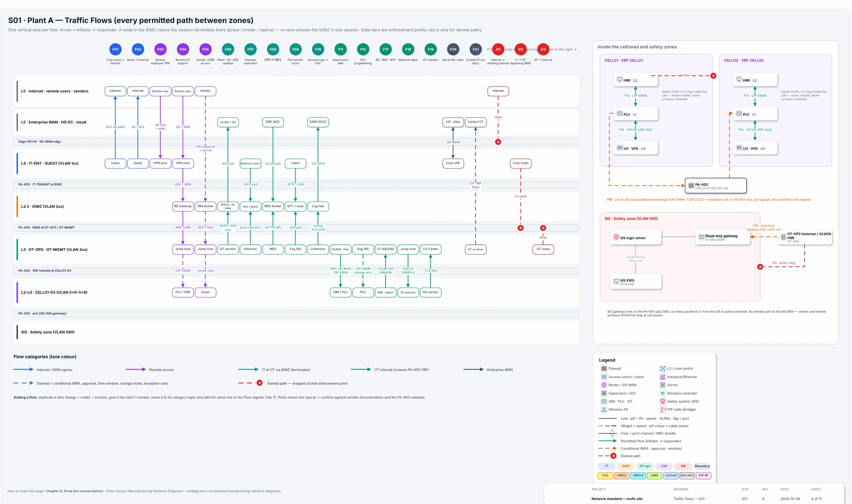Click the Hypervisor / HCI legend icon
Image resolution: width=852 pixels, height=504 pixels.
point(604,393)
